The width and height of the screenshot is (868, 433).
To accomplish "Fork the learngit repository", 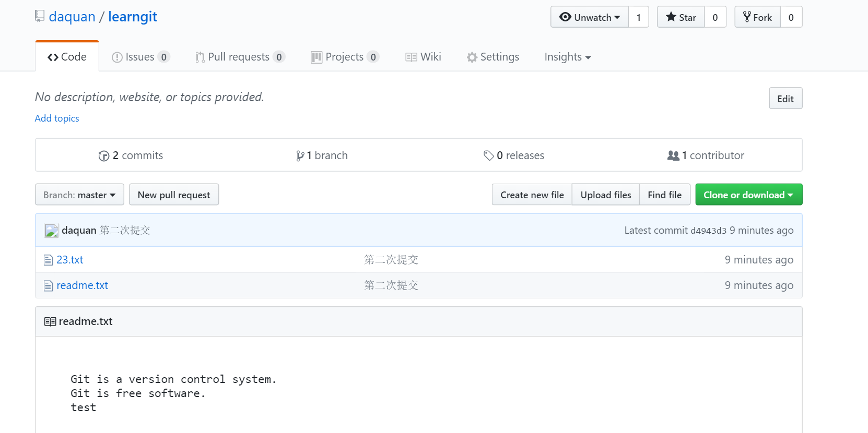I will coord(757,17).
